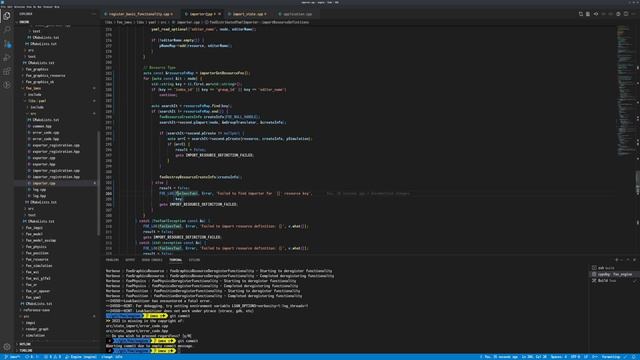Open the Explorer view in activity bar
This screenshot has width=640, height=360.
7,16
